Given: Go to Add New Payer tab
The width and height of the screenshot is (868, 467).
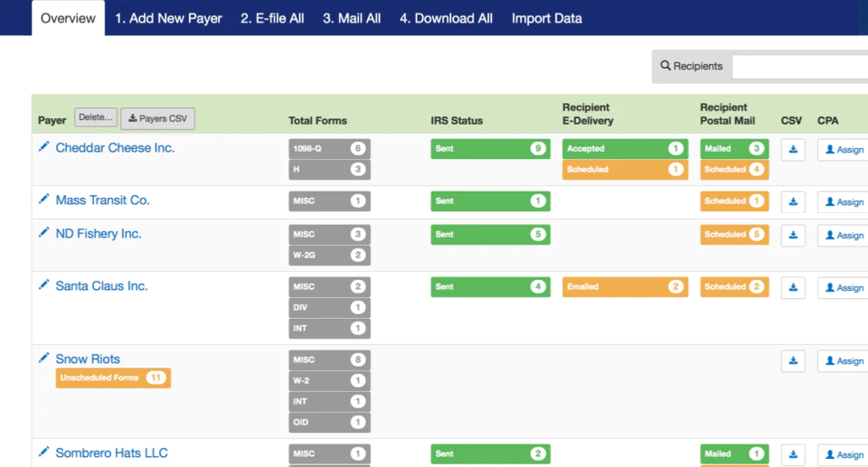Looking at the screenshot, I should pyautogui.click(x=168, y=18).
